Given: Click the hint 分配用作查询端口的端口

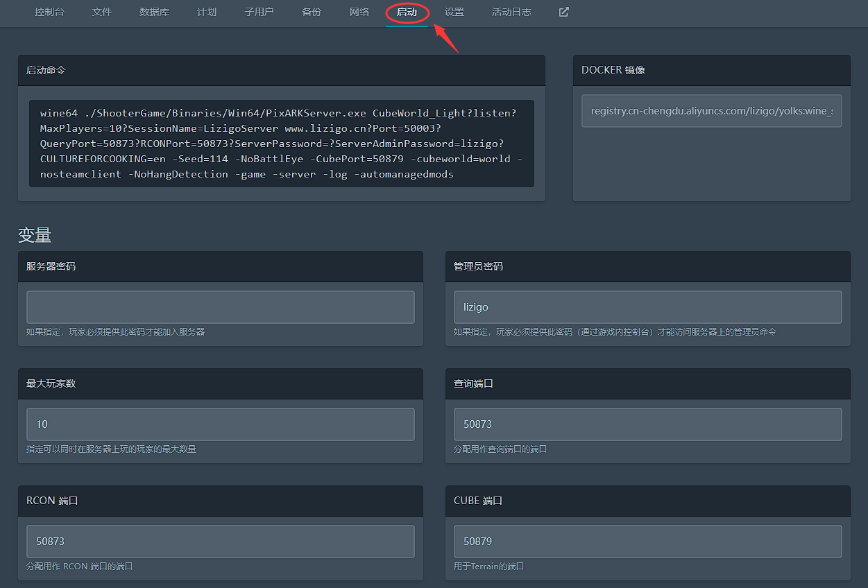Looking at the screenshot, I should coord(500,449).
